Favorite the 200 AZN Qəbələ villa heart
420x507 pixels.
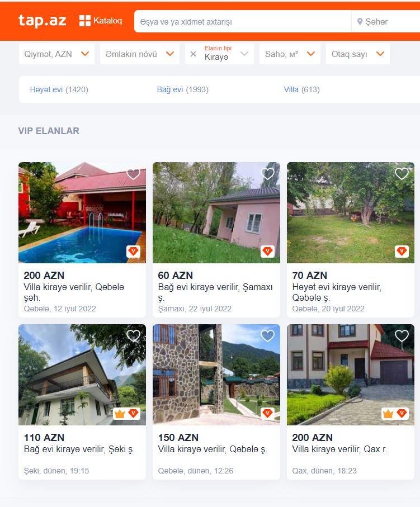[x=133, y=174]
